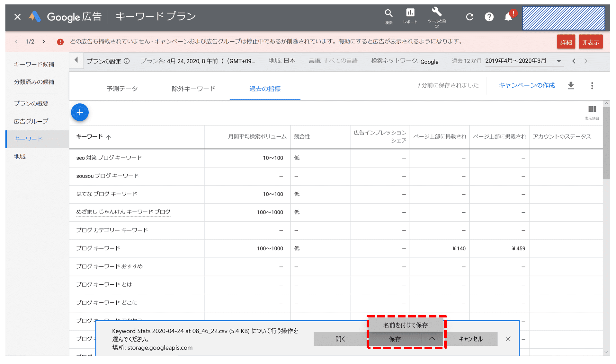
Task: Open the reports (レポート) icon
Action: [410, 16]
